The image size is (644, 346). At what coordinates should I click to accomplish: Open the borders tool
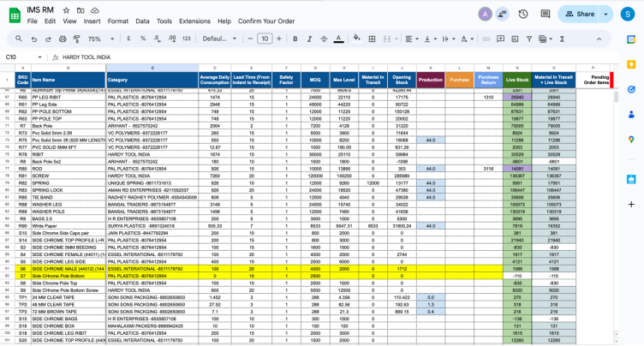(373, 39)
